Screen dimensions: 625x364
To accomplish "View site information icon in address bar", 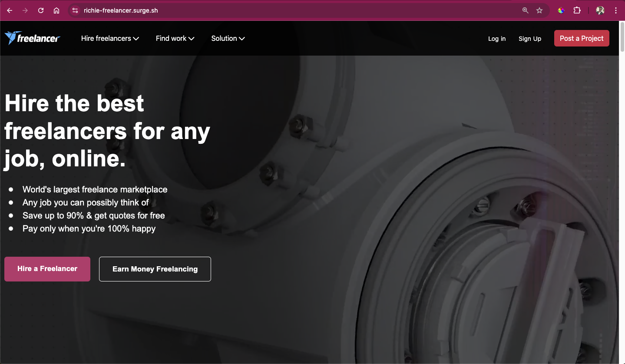I will 75,10.
